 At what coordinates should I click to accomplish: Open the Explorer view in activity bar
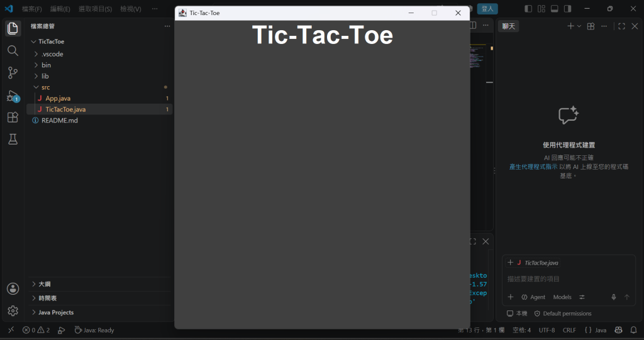click(x=13, y=28)
